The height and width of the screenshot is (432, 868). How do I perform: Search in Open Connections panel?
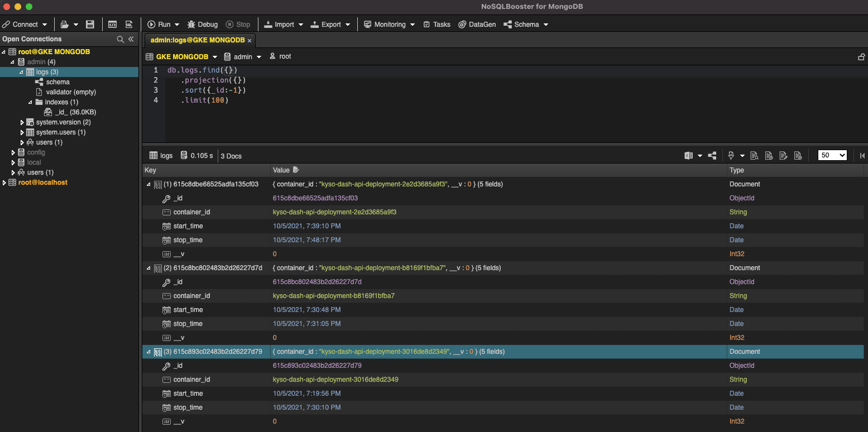point(120,39)
